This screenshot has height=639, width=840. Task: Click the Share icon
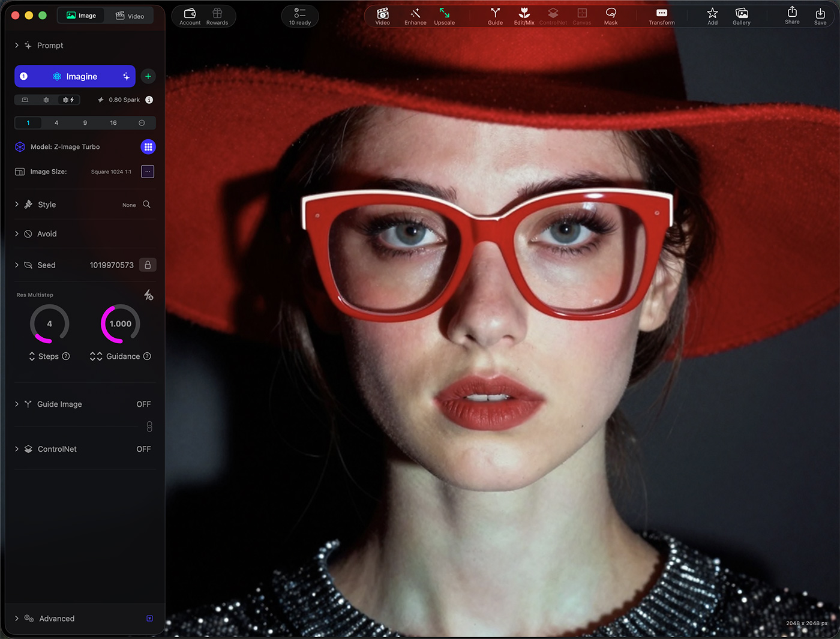pyautogui.click(x=792, y=16)
